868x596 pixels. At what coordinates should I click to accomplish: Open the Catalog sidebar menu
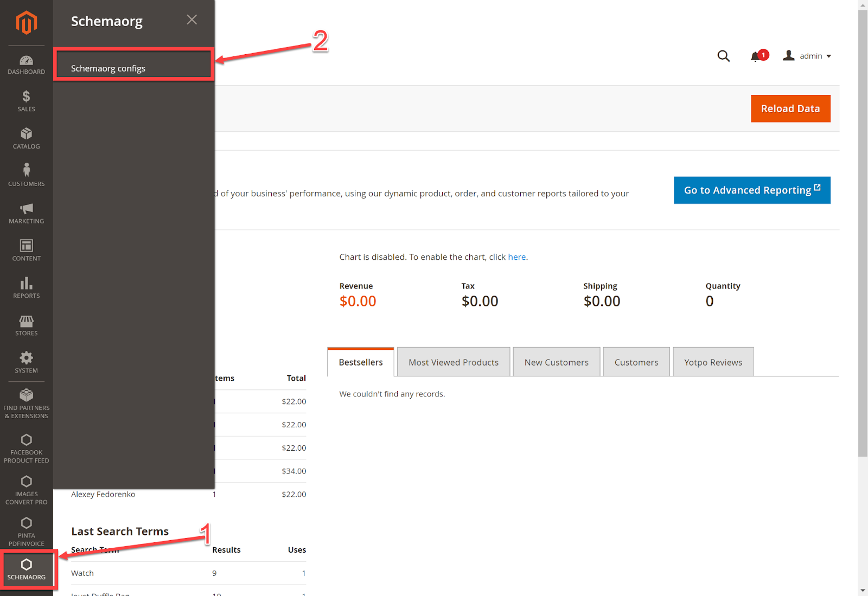click(26, 139)
